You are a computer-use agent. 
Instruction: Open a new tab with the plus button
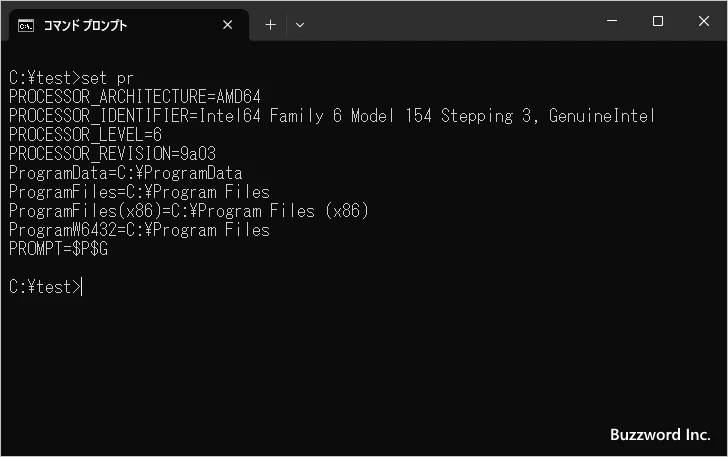(x=270, y=25)
